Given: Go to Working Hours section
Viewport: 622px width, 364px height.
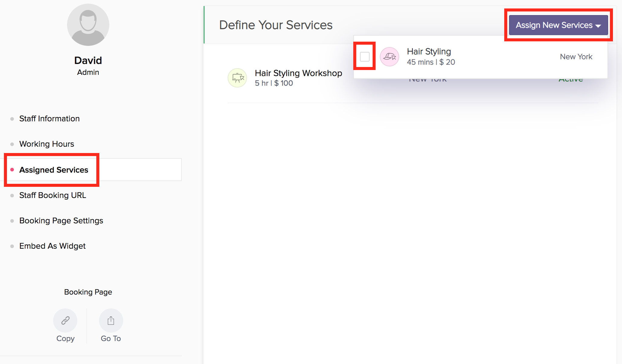Looking at the screenshot, I should pos(46,144).
